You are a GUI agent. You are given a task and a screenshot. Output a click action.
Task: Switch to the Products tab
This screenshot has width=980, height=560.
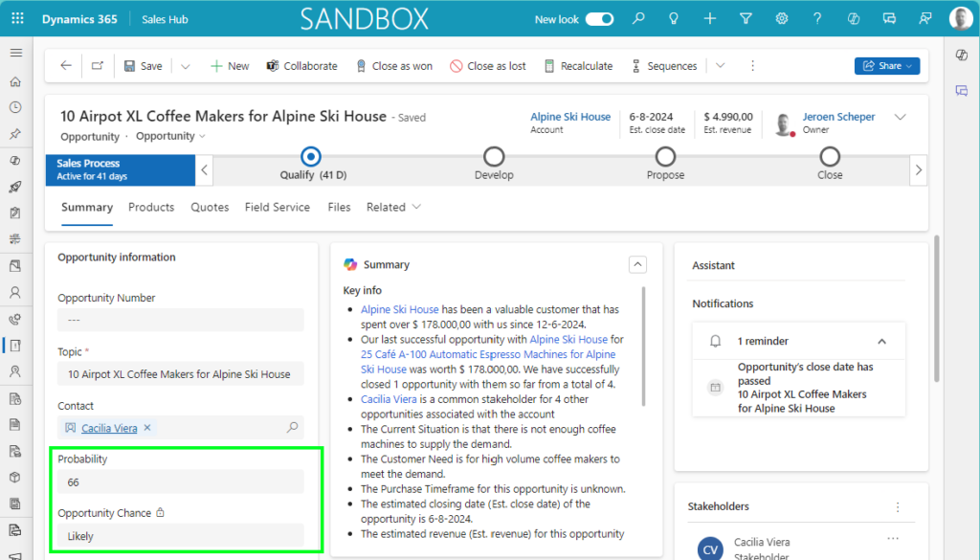pos(151,207)
